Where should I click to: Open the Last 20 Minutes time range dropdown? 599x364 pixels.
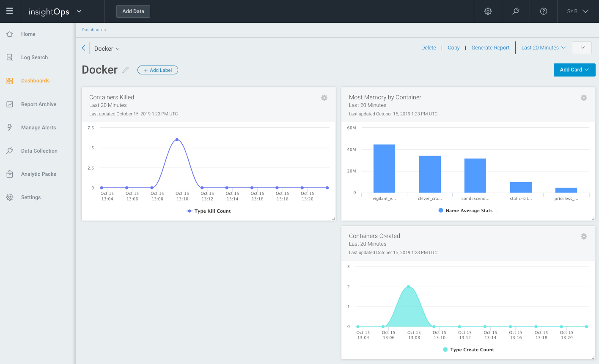point(543,48)
